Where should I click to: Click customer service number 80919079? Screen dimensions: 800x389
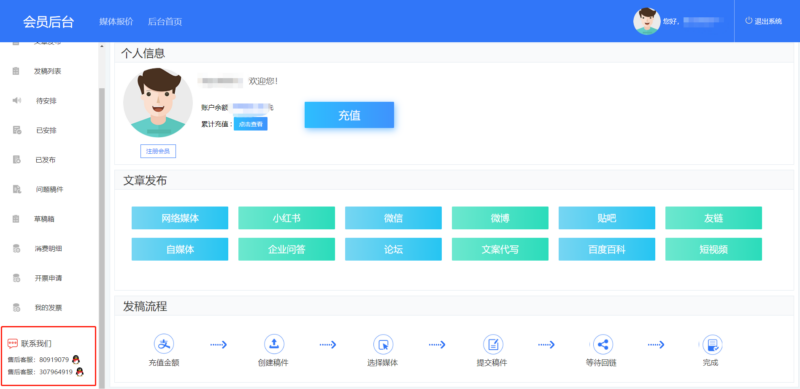(54, 360)
